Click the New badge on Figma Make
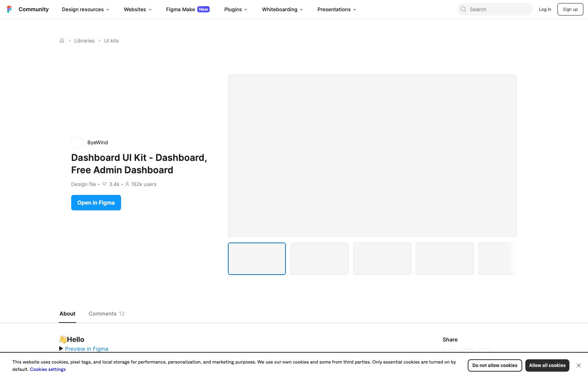 tap(203, 9)
